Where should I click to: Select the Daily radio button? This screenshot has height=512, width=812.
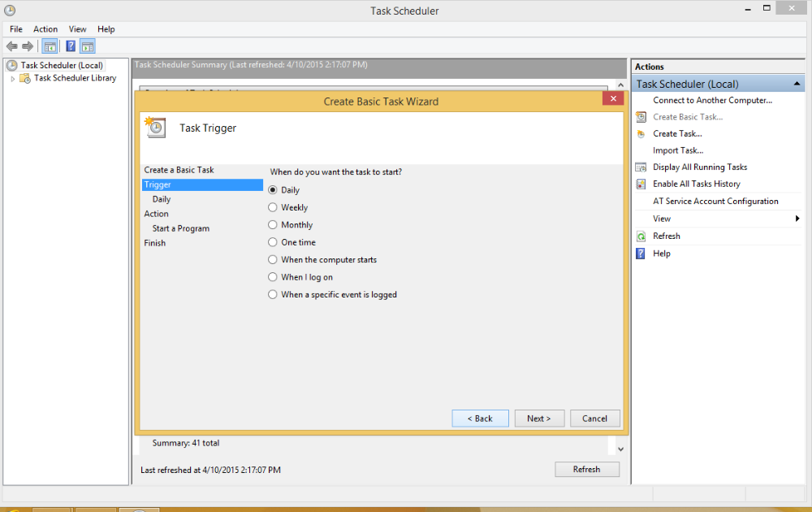point(273,190)
